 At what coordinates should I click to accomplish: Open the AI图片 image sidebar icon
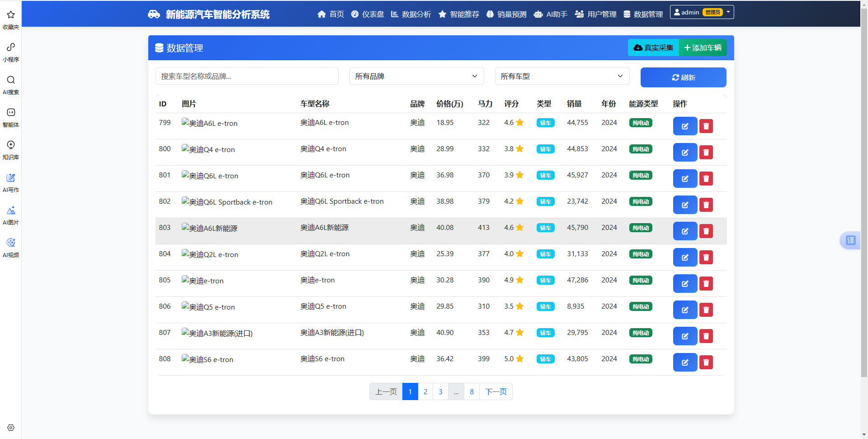pyautogui.click(x=11, y=215)
